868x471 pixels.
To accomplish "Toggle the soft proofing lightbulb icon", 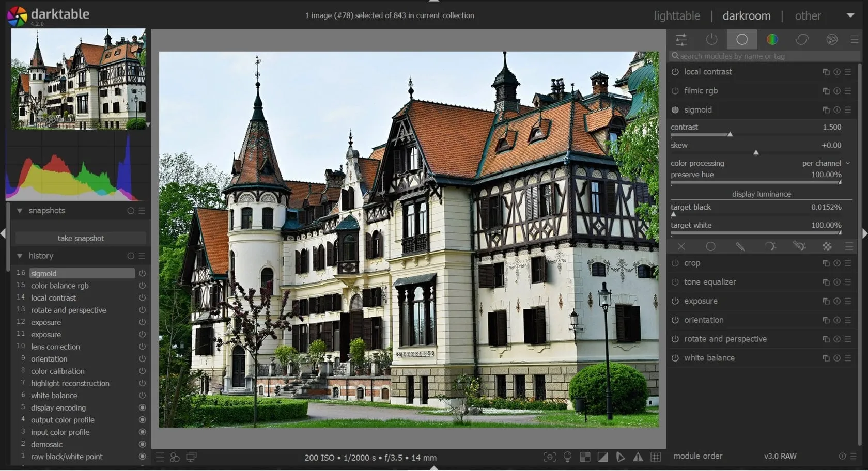I will [x=567, y=457].
